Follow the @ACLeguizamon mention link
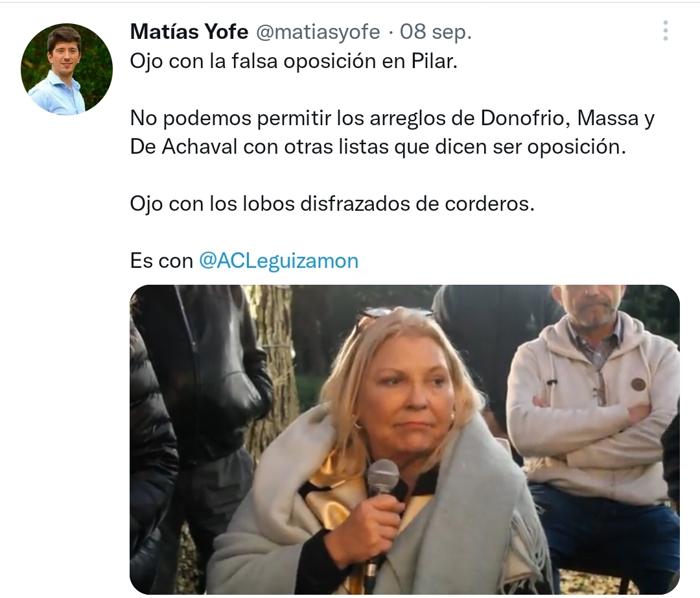This screenshot has height=598, width=700. pos(279,261)
